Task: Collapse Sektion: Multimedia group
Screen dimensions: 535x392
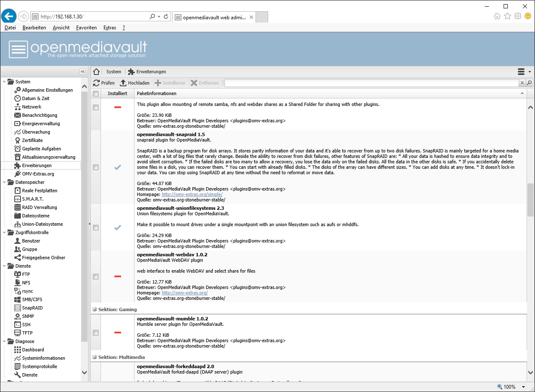Action: 94,357
